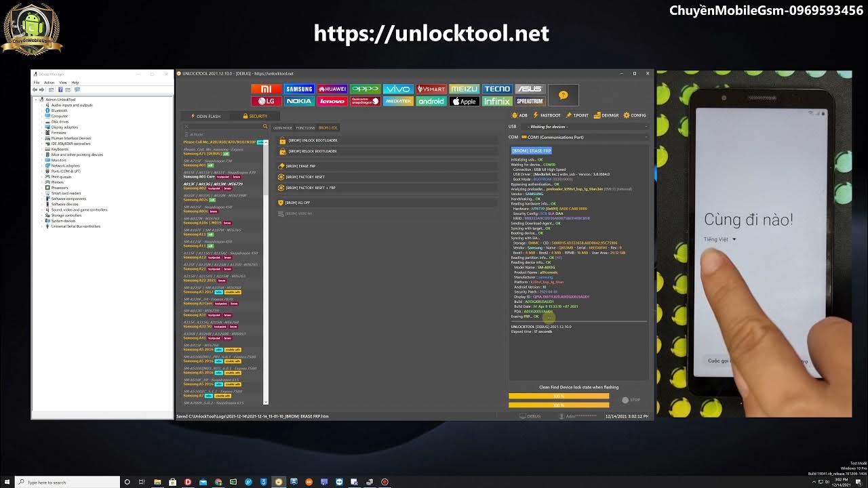The image size is (868, 488).
Task: Select the Vsmart brand icon
Action: pyautogui.click(x=431, y=89)
